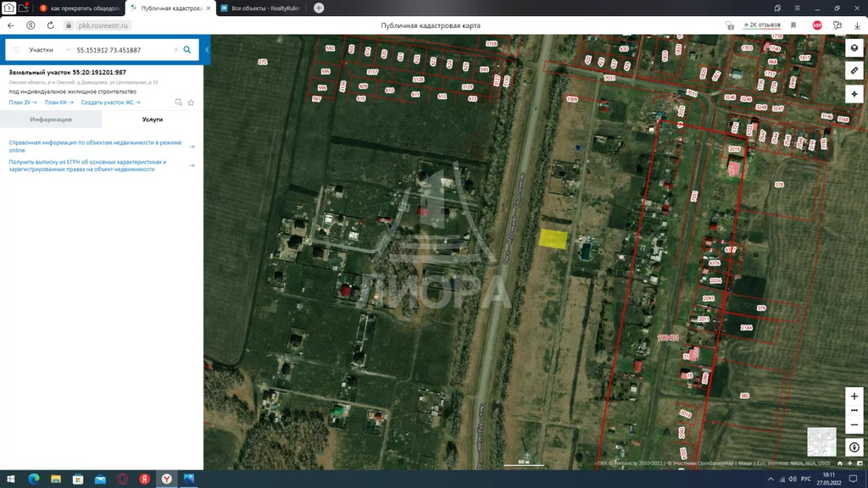Open the hamburger menu in search panel
Image resolution: width=868 pixels, height=488 pixels.
[16, 50]
